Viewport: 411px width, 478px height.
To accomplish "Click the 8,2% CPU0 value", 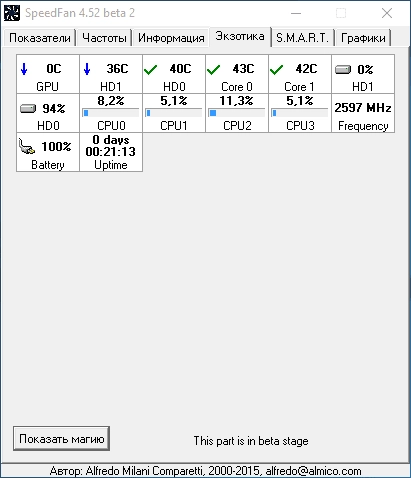I will [111, 101].
